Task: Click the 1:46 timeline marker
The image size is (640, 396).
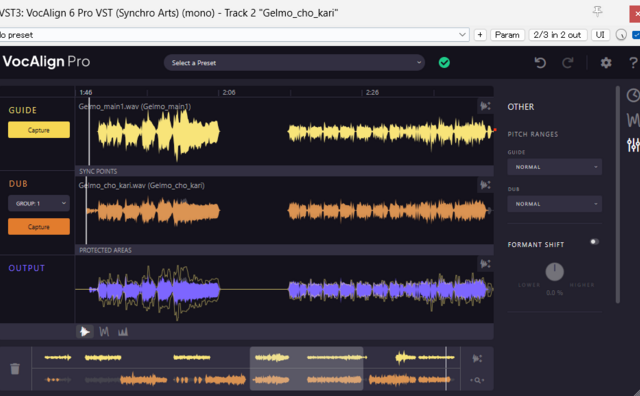Action: 86,92
